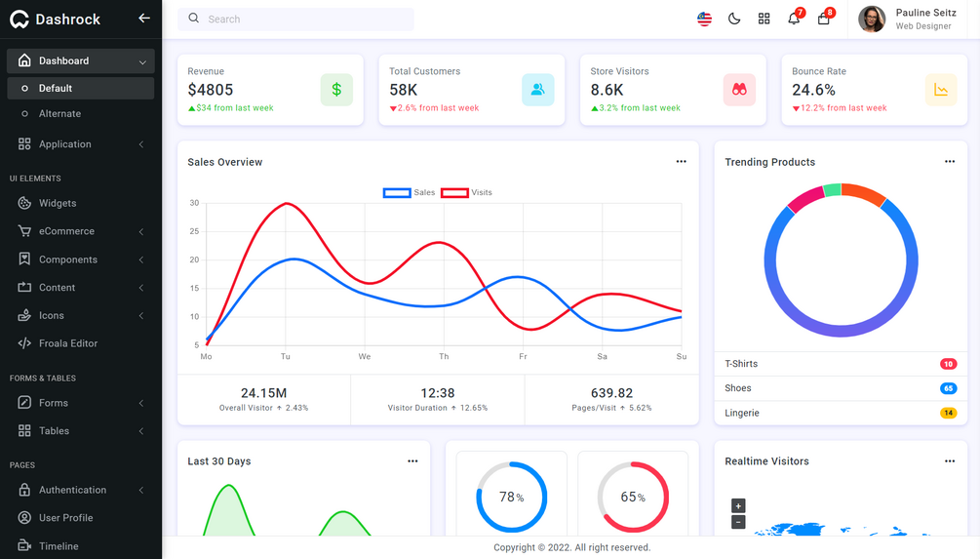Image resolution: width=980 pixels, height=559 pixels.
Task: Open Trending Products three-dot menu
Action: point(950,161)
